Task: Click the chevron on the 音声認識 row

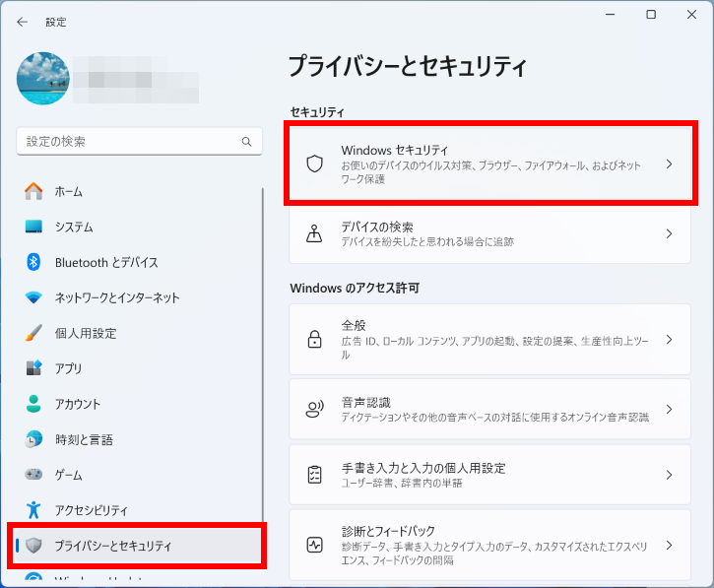Action: 669,409
